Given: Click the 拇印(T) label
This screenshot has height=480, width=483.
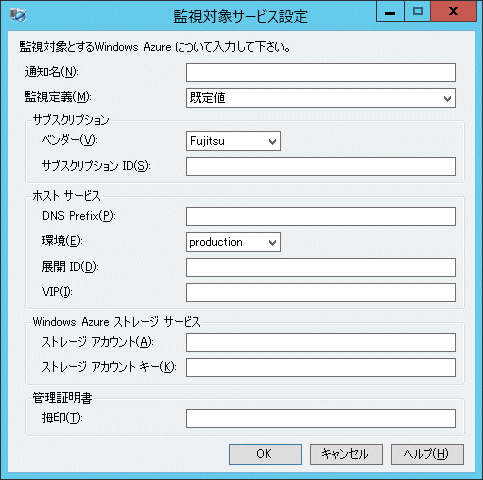Looking at the screenshot, I should [x=62, y=417].
